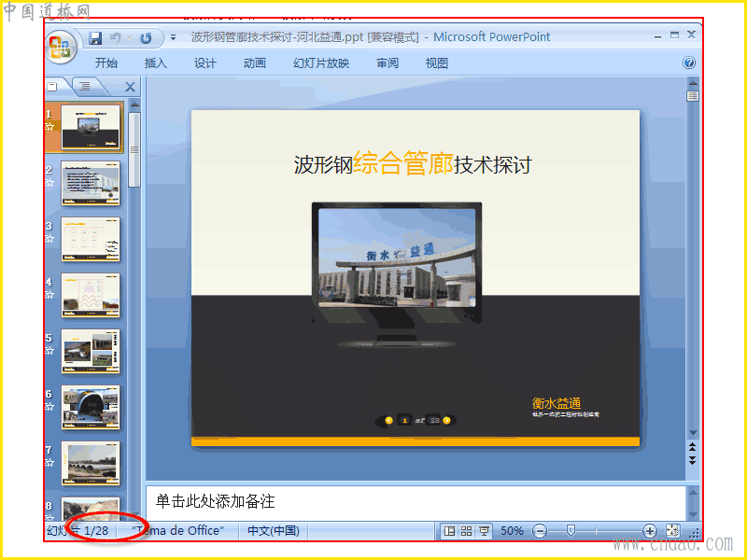Open the 幻灯片放映 ribbon tab
The height and width of the screenshot is (560, 747).
click(321, 63)
